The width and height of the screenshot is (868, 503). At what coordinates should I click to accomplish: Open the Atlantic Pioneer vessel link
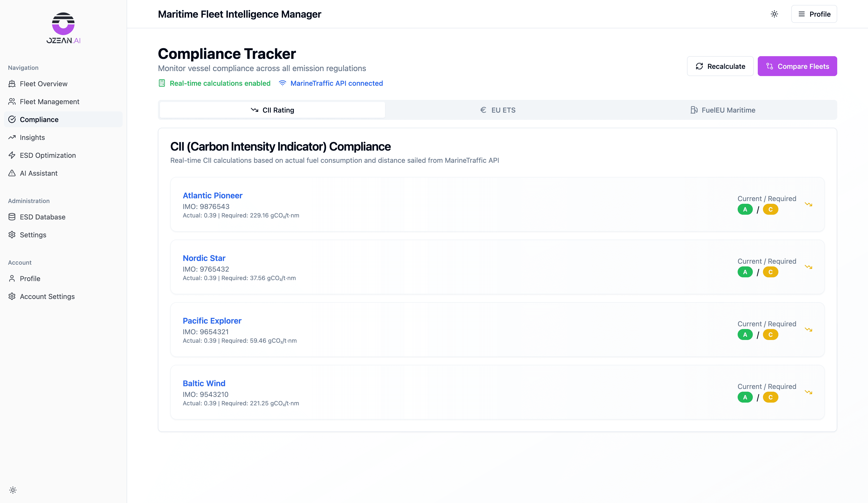pos(213,196)
